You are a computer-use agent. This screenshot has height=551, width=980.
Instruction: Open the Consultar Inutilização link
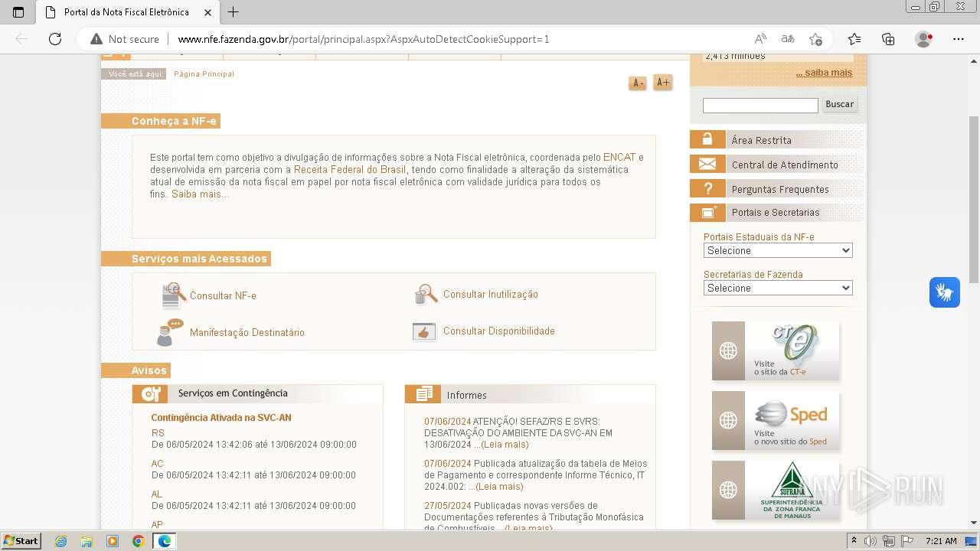(x=491, y=295)
